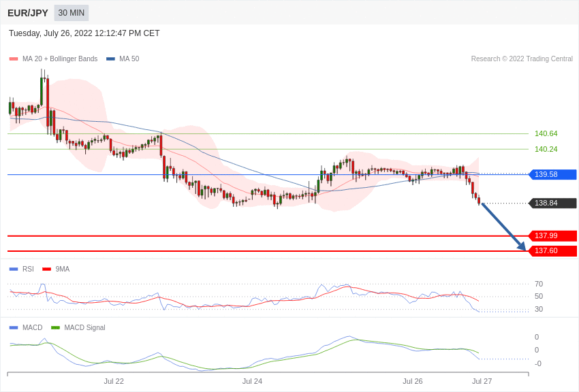Screen dimensions: 579x392
Task: Click the RSI axis value 30
Action: click(539, 310)
